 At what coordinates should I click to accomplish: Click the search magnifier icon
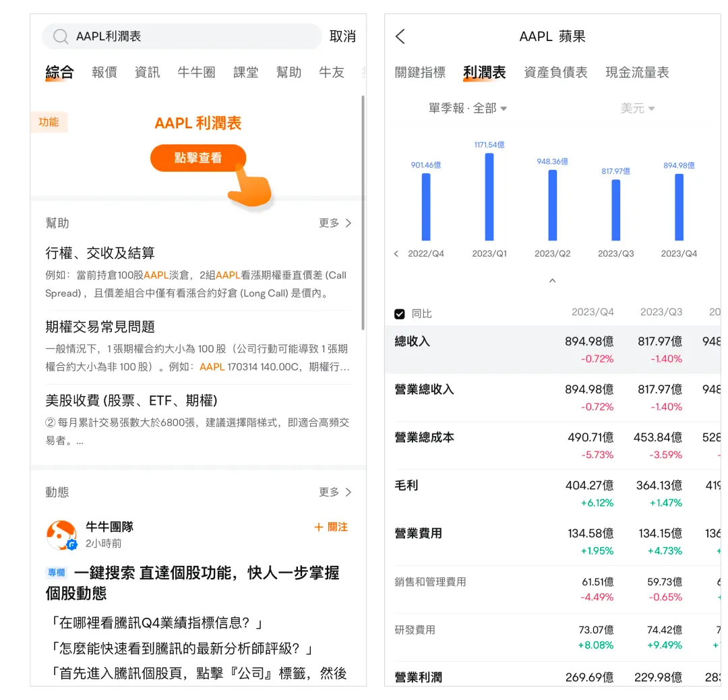[x=61, y=36]
